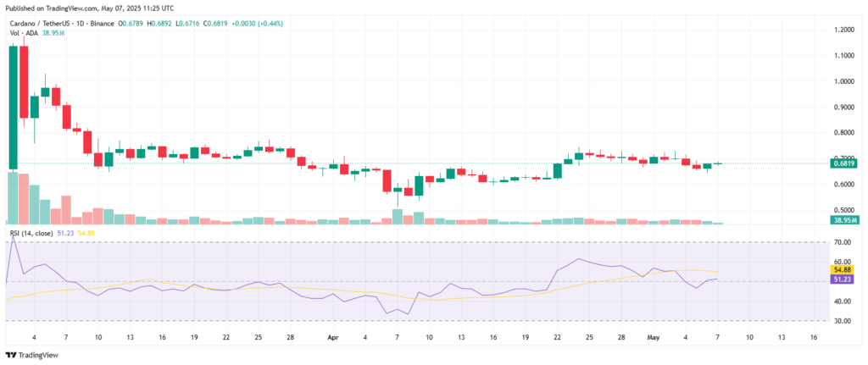Click the yellow 54.88 RSI average tag
The width and height of the screenshot is (868, 365).
click(x=841, y=269)
